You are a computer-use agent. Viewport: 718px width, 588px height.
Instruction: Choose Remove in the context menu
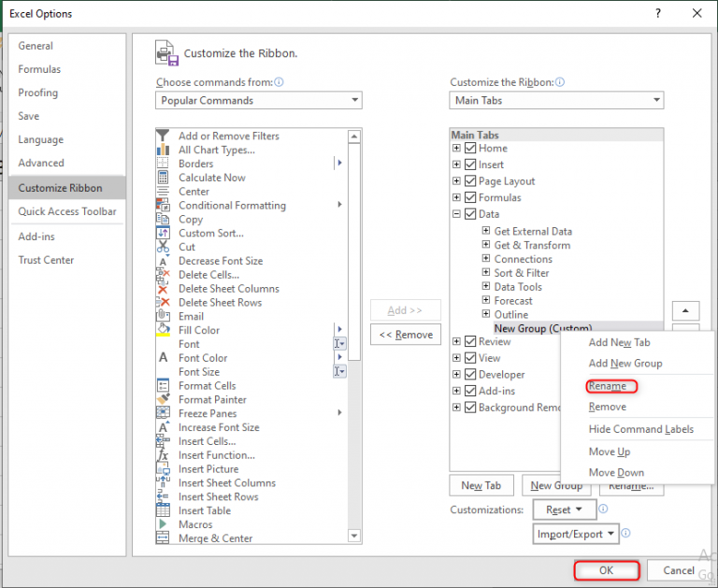(x=607, y=407)
